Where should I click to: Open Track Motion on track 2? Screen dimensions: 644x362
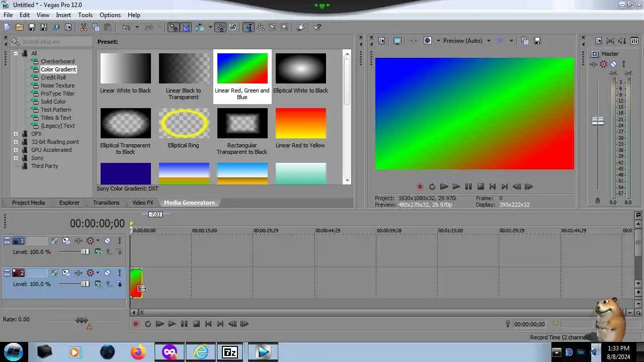coord(66,273)
